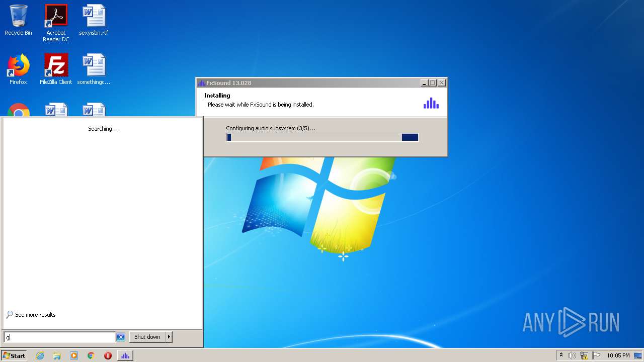Click the Show desktop button

[x=638, y=355]
